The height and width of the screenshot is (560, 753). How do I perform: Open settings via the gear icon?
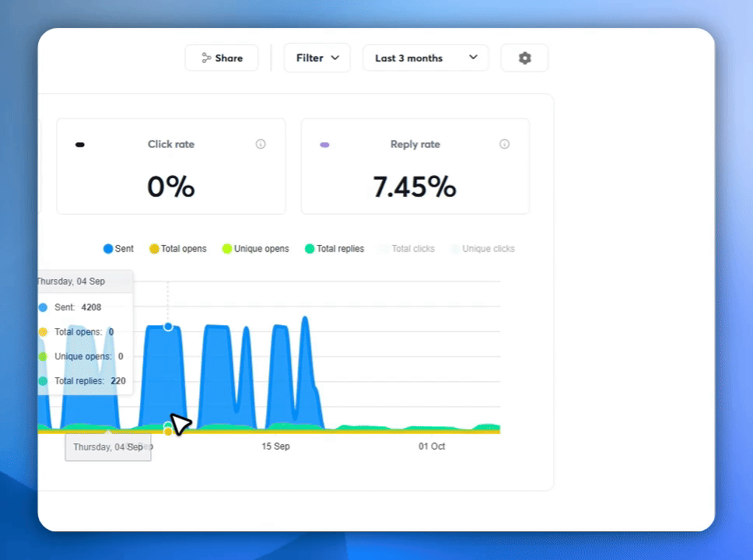tap(524, 58)
